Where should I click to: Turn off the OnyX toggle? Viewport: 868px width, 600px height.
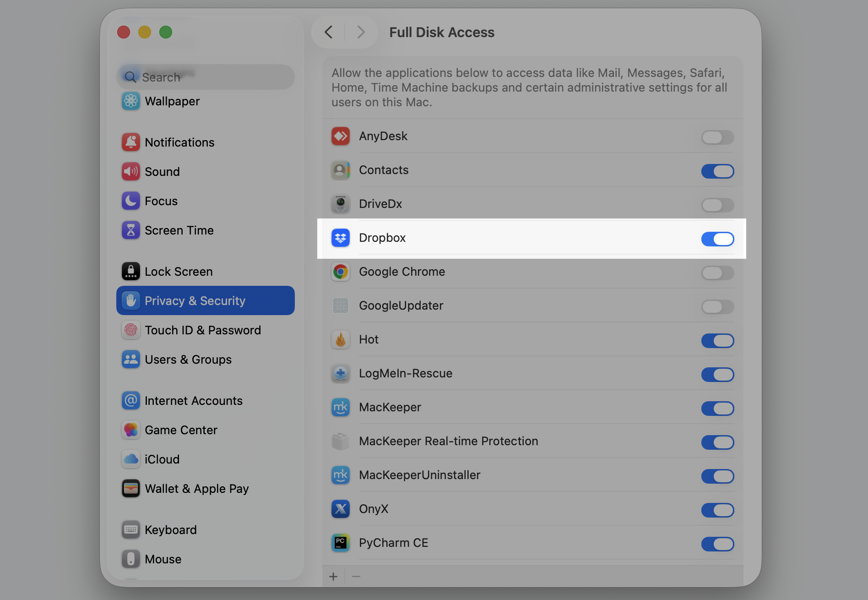click(x=717, y=510)
